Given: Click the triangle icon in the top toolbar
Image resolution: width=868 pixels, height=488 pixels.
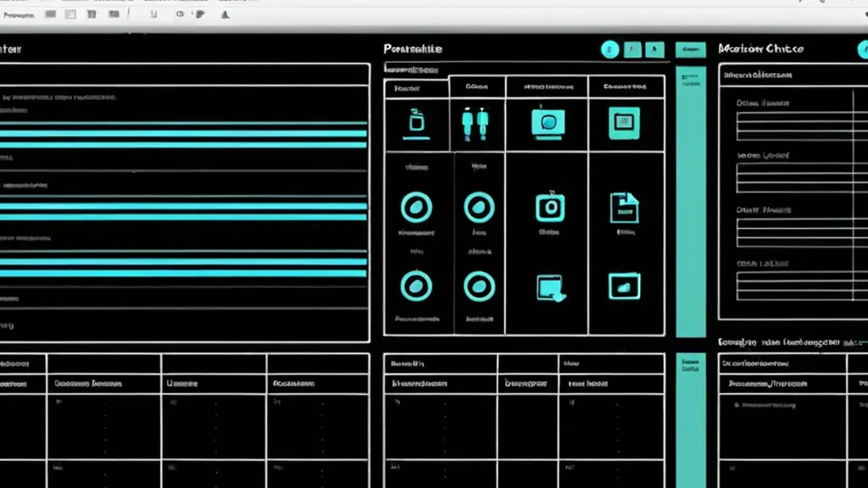Looking at the screenshot, I should pos(225,14).
